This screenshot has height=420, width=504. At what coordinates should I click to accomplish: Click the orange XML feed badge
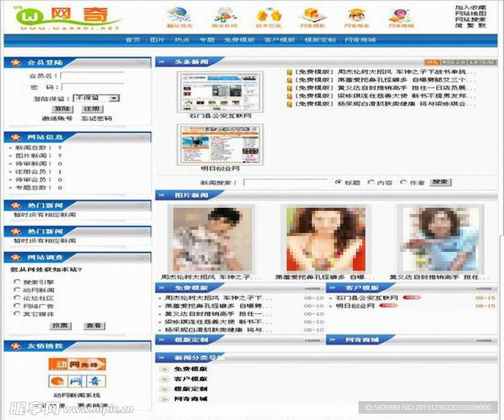pyautogui.click(x=432, y=62)
